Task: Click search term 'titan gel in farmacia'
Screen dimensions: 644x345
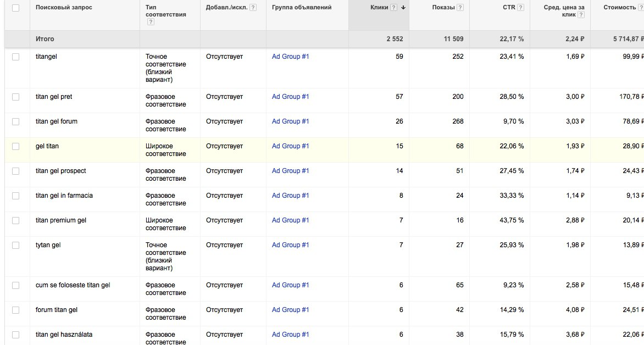Action: [x=64, y=196]
